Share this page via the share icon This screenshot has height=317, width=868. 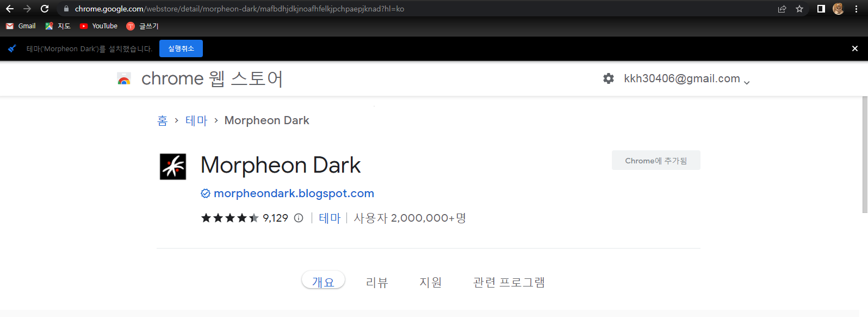(782, 9)
